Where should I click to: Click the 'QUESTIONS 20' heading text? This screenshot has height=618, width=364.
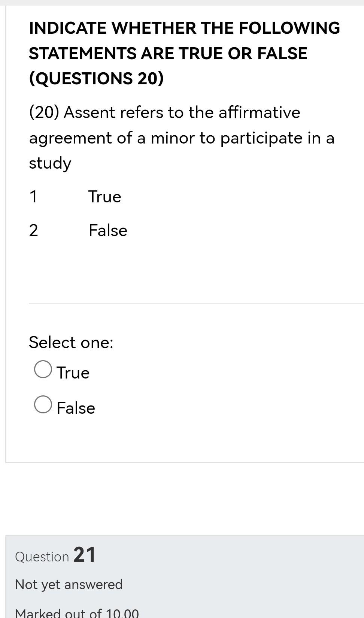[x=96, y=78]
